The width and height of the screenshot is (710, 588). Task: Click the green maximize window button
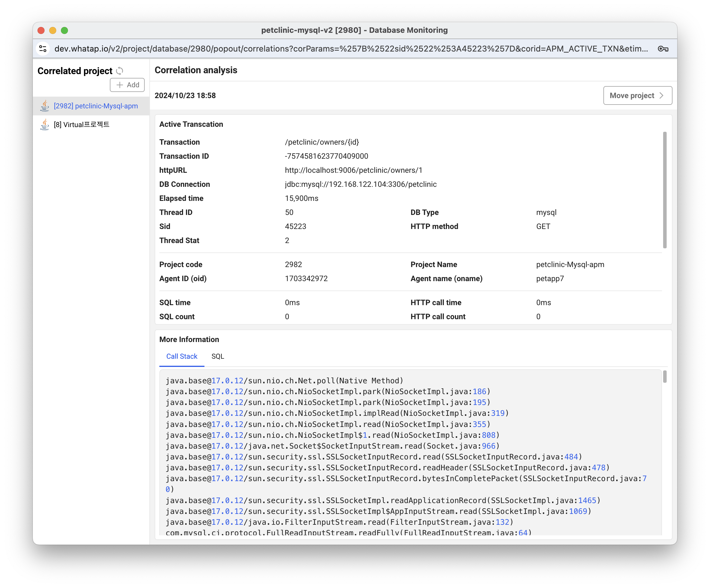pyautogui.click(x=64, y=30)
